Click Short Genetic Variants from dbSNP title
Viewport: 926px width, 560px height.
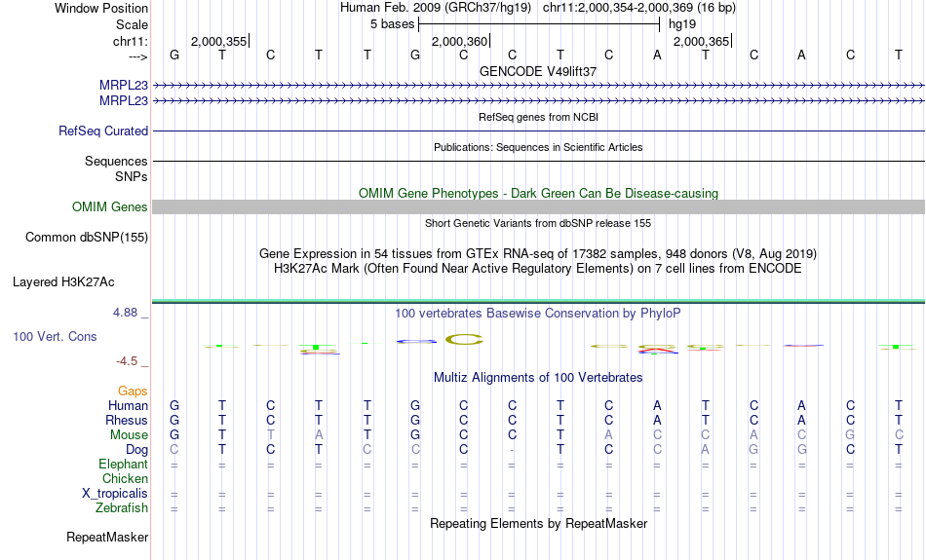coord(538,223)
